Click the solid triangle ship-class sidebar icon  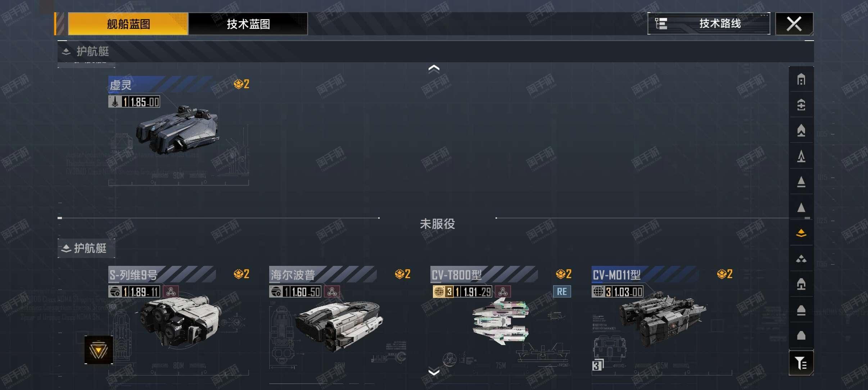801,208
